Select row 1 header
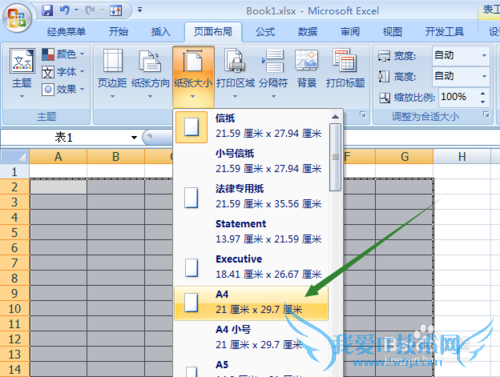This screenshot has height=377, width=500. [x=14, y=172]
